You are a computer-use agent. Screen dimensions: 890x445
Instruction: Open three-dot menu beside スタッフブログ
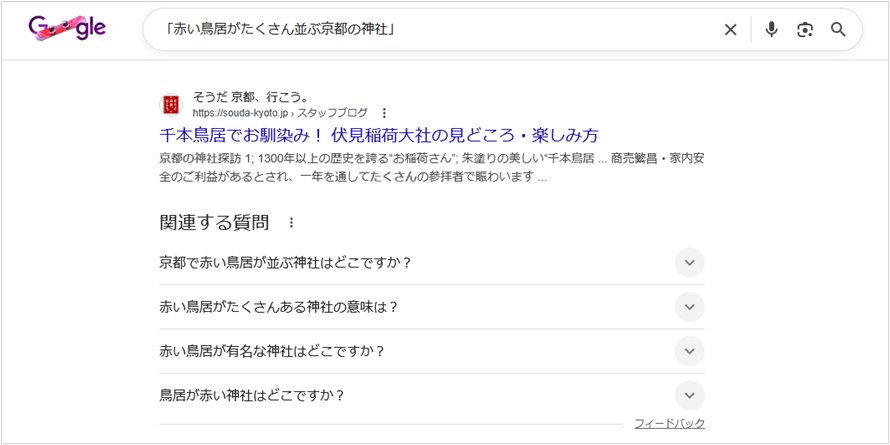point(385,114)
